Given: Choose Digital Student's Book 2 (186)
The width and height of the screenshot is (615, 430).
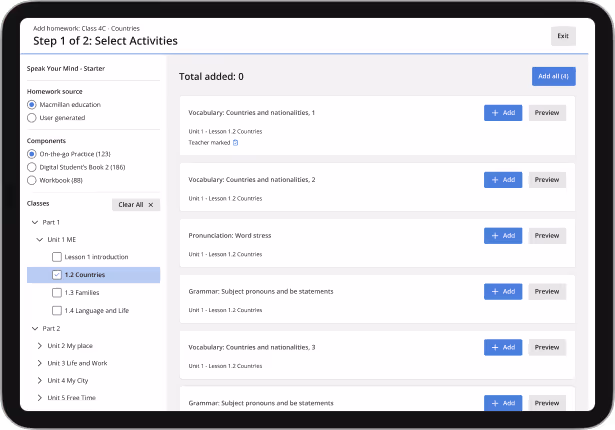Looking at the screenshot, I should [32, 167].
